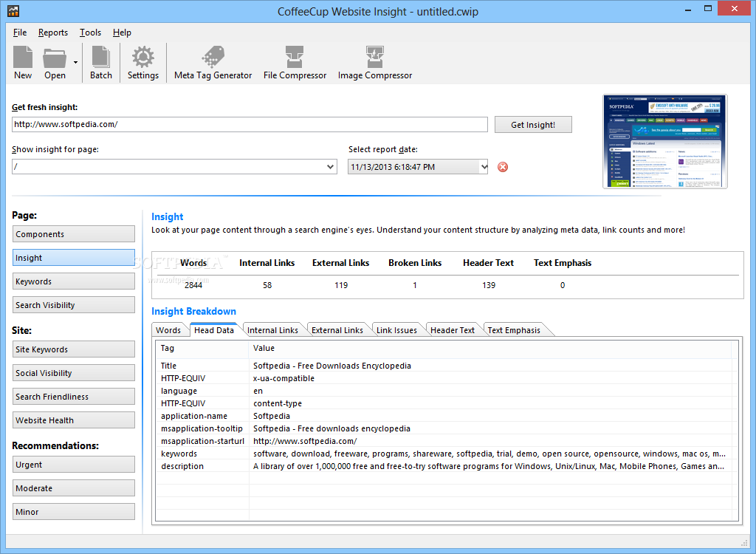This screenshot has width=756, height=554.
Task: Show Minor recommendations
Action: [x=74, y=512]
